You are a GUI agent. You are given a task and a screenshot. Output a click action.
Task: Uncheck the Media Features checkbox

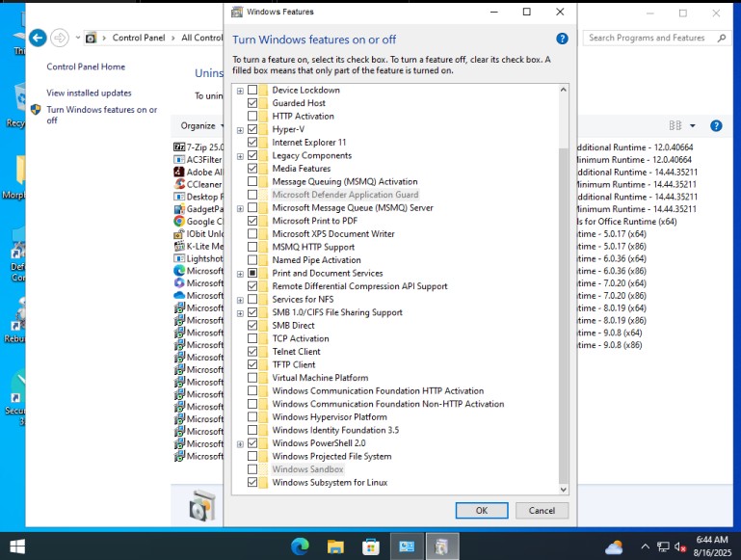pyautogui.click(x=252, y=169)
